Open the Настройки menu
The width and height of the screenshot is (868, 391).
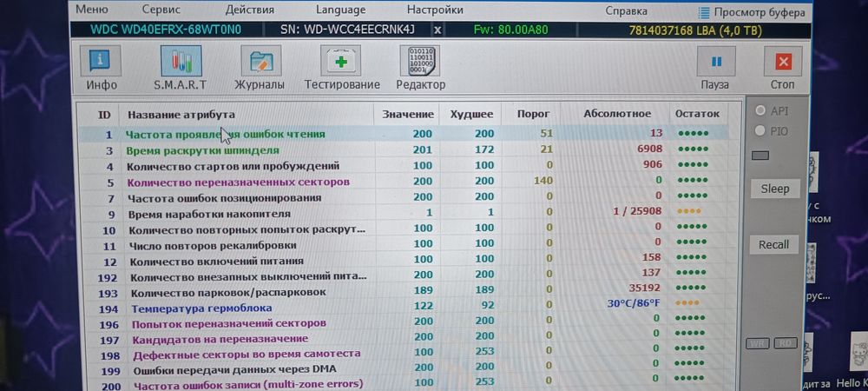435,10
